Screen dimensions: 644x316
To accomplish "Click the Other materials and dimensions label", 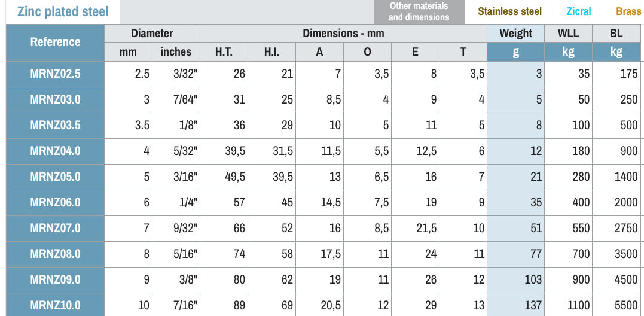I will coord(419,11).
